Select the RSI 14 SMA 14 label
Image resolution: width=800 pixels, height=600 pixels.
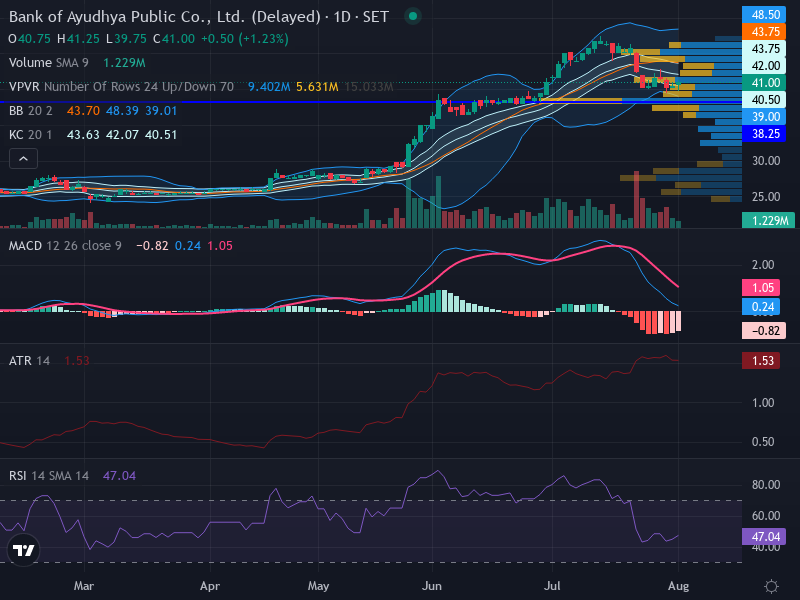[x=49, y=476]
